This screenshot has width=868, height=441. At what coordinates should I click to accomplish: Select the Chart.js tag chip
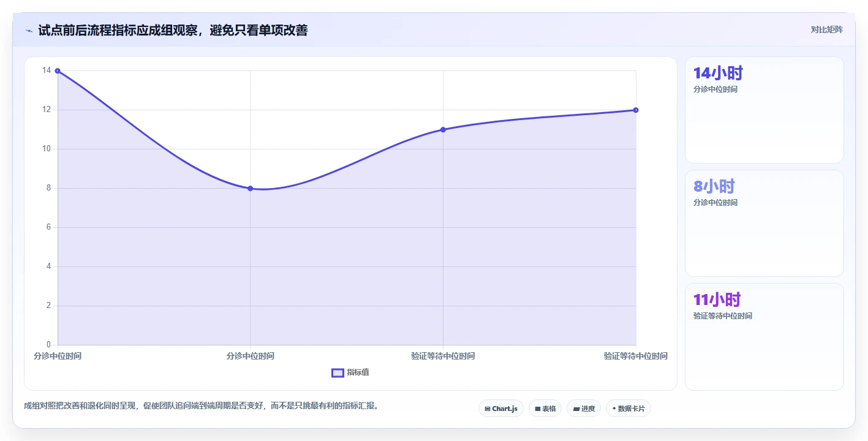point(500,409)
